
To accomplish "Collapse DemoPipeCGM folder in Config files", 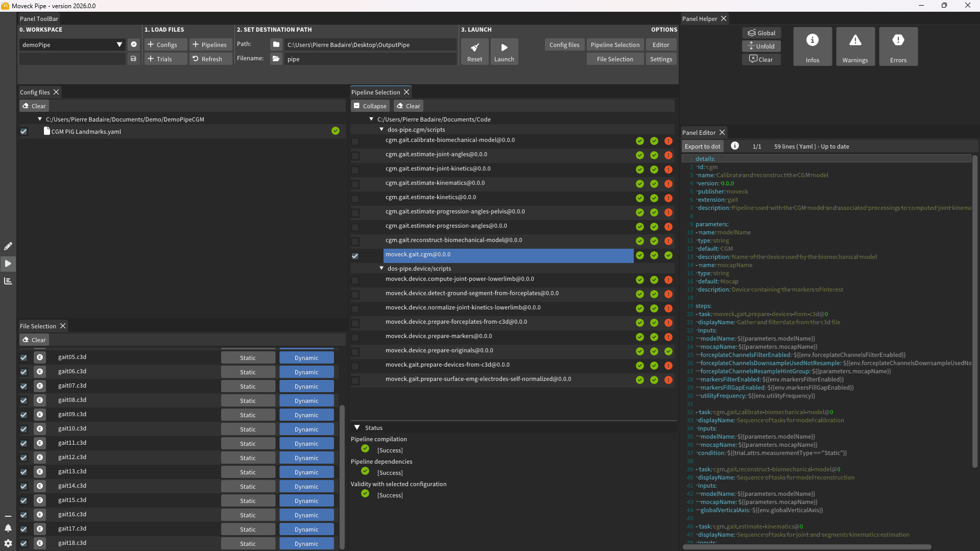I will pos(40,119).
